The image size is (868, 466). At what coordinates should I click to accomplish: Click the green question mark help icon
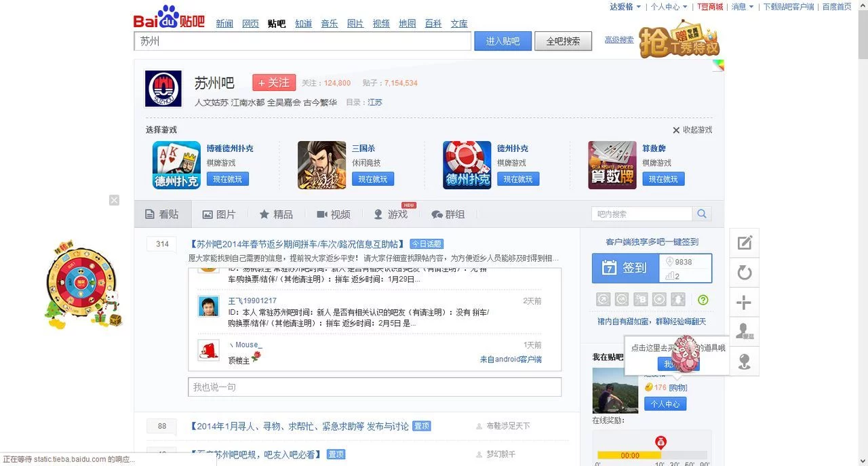(703, 300)
